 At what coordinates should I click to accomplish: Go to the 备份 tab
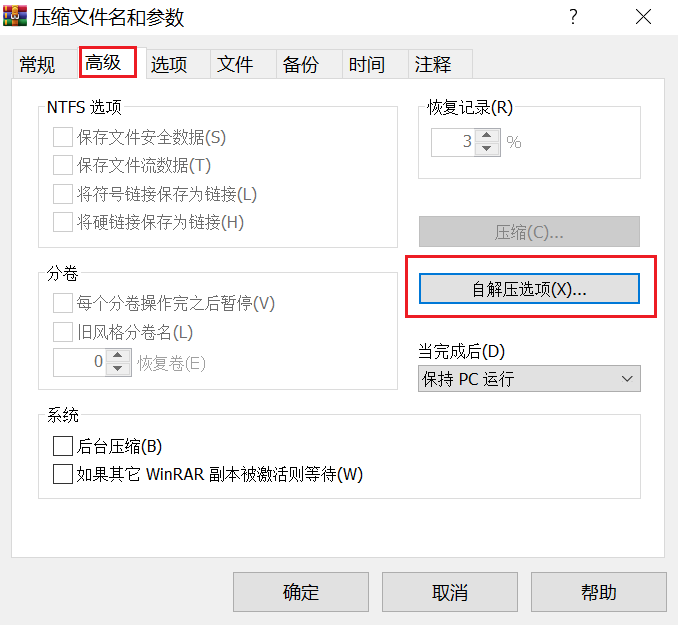tap(301, 65)
